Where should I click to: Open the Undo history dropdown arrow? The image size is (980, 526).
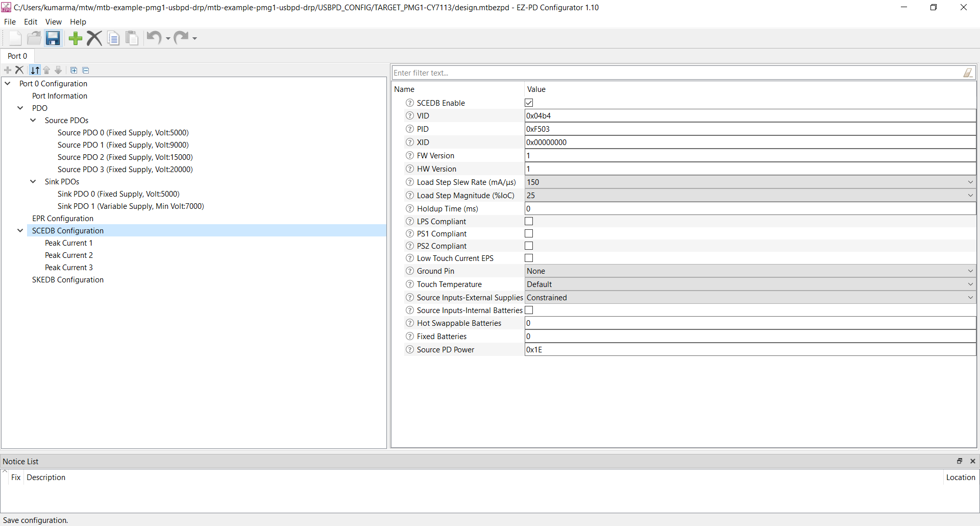point(168,39)
